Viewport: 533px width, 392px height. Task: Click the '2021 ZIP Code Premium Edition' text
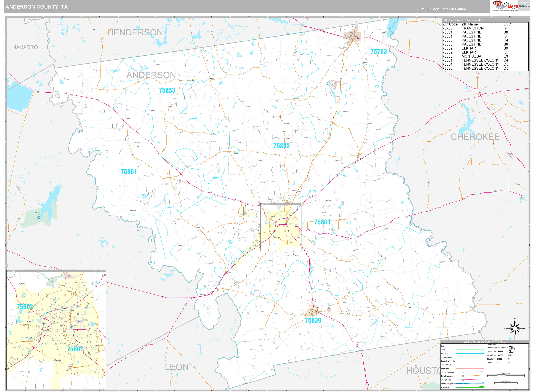[x=442, y=9]
